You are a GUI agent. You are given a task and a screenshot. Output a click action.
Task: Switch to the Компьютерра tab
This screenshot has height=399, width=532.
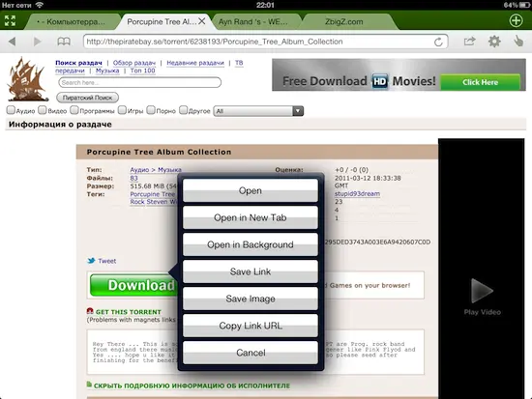[73, 21]
